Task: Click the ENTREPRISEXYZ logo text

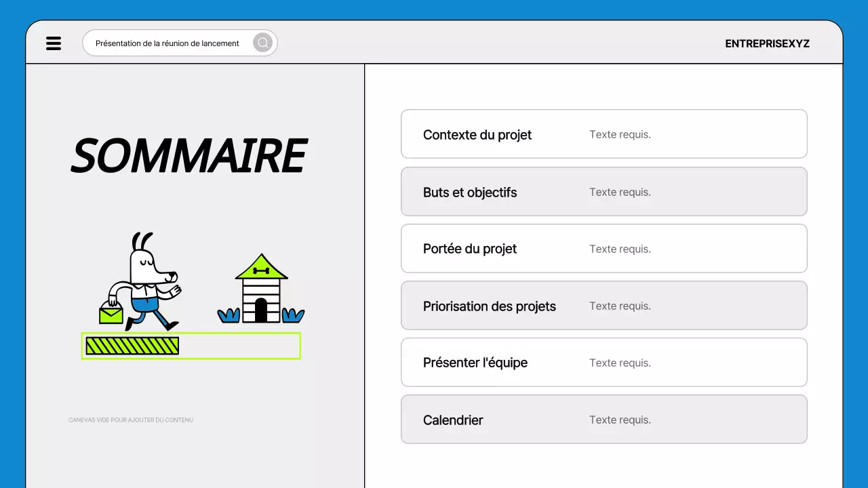Action: (767, 43)
